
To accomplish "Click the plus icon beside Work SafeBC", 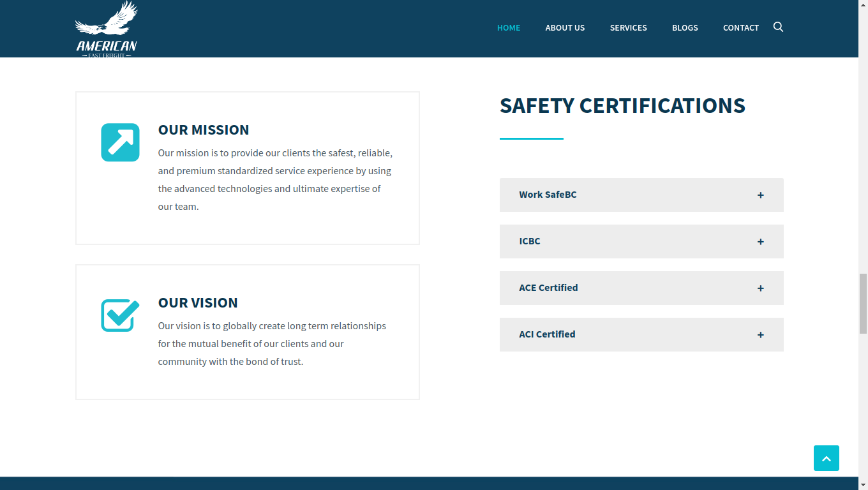I will 760,195.
